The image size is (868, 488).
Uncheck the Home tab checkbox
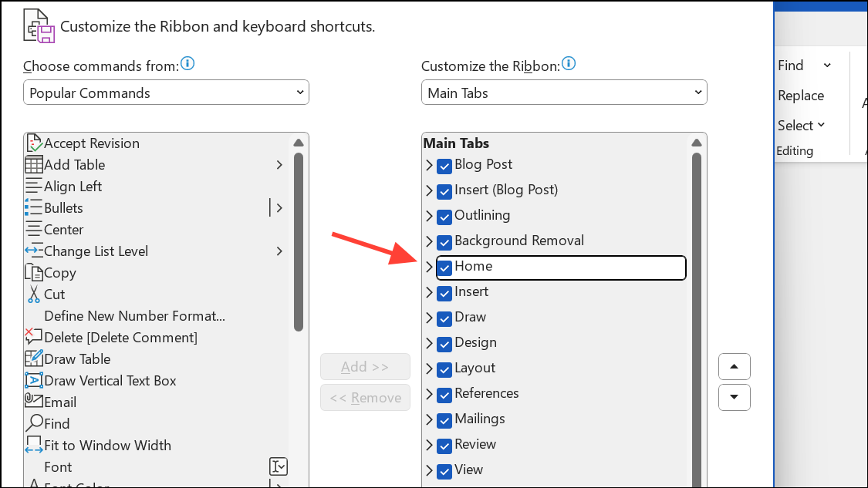(x=444, y=267)
